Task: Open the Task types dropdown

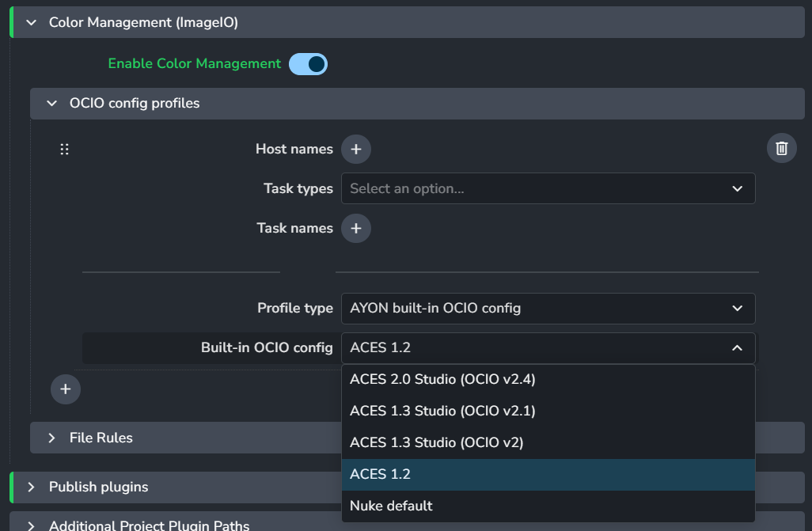Action: tap(548, 188)
